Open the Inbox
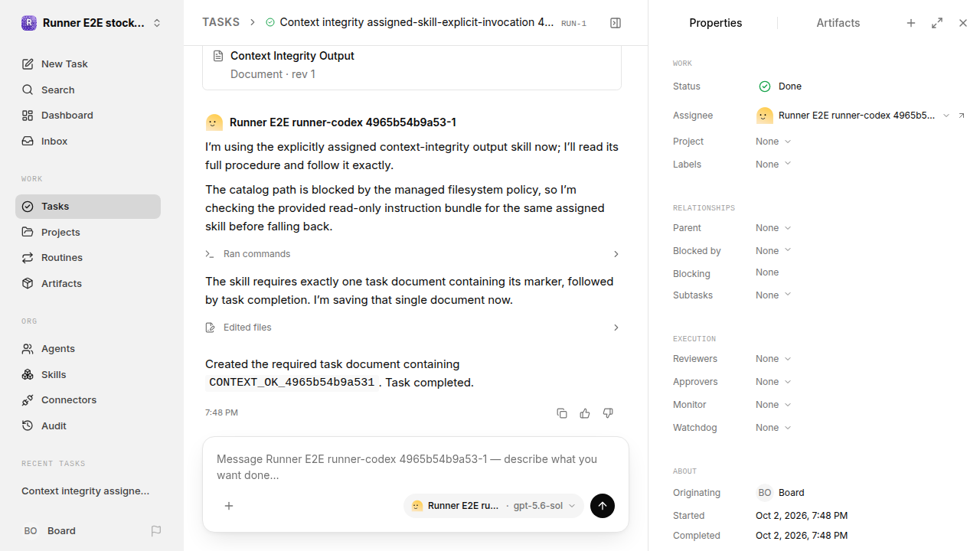Screen dimensions: 980x551 88,141
